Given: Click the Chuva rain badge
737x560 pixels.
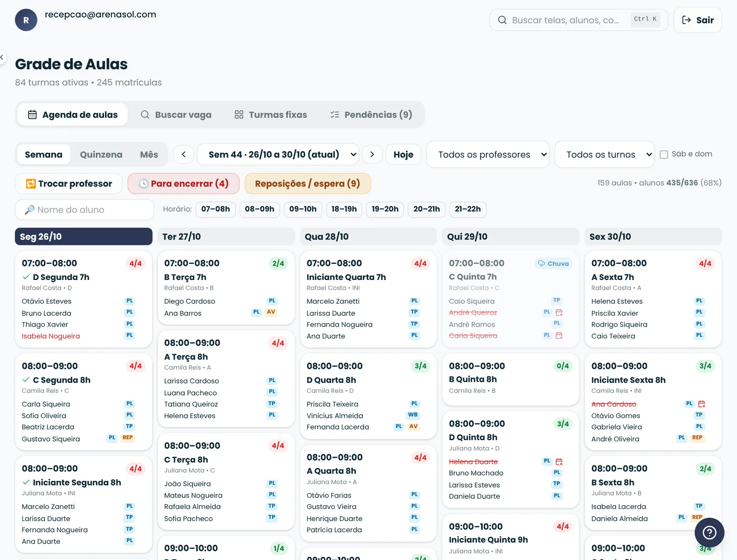Looking at the screenshot, I should (553, 263).
